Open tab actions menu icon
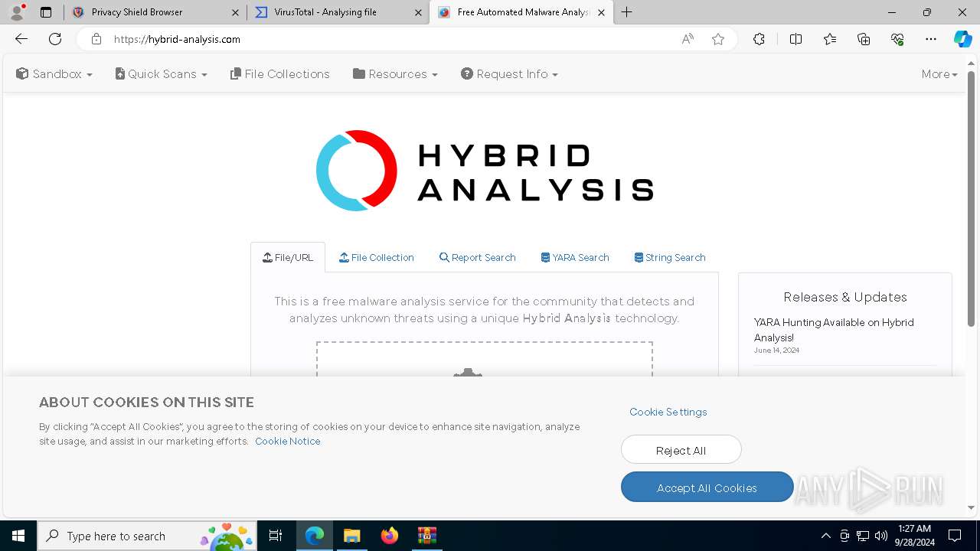The image size is (980, 551). 46,12
